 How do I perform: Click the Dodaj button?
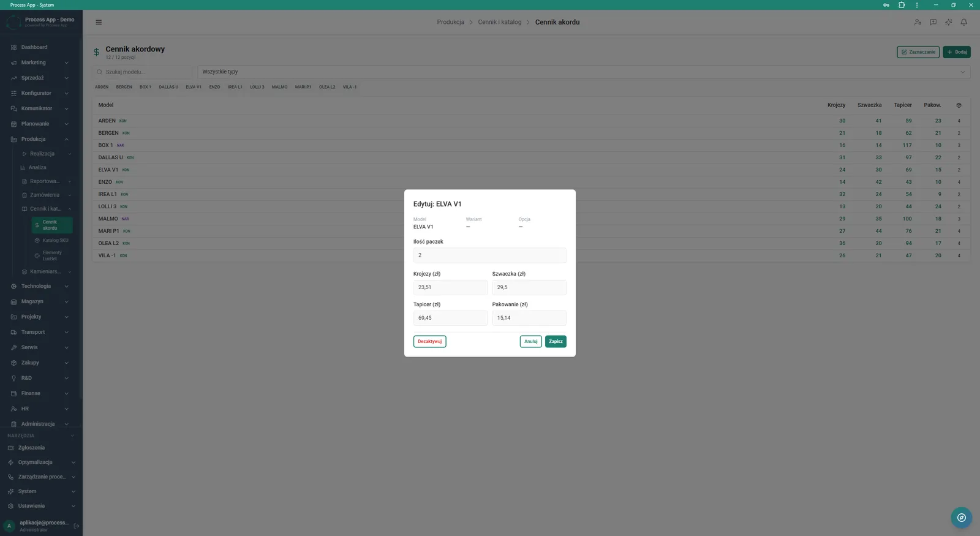pyautogui.click(x=957, y=52)
